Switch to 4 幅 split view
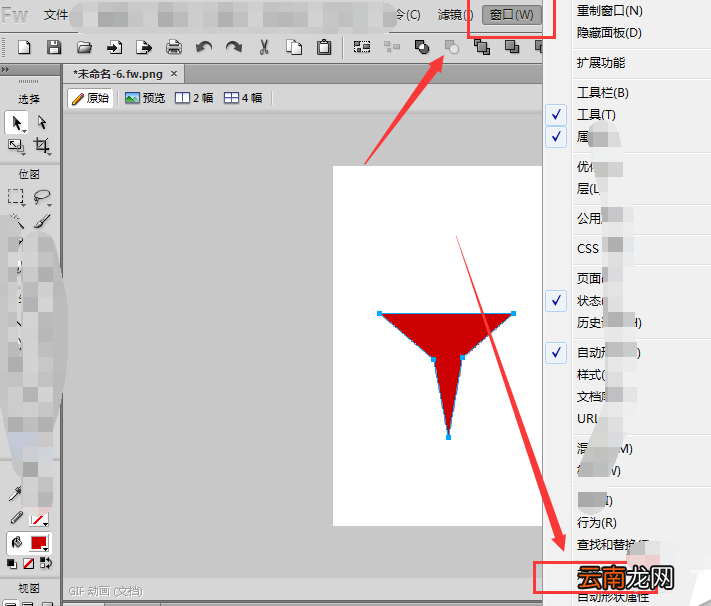 (x=243, y=98)
